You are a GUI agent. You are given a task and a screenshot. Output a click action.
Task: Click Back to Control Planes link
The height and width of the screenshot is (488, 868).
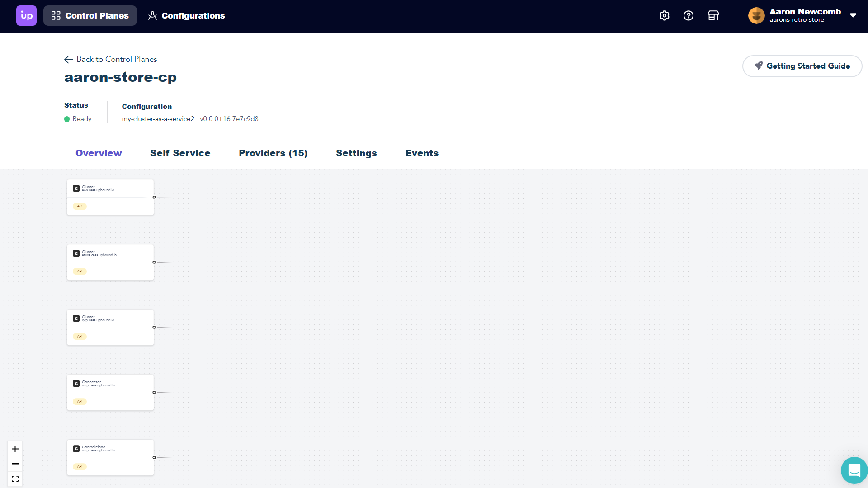[110, 59]
